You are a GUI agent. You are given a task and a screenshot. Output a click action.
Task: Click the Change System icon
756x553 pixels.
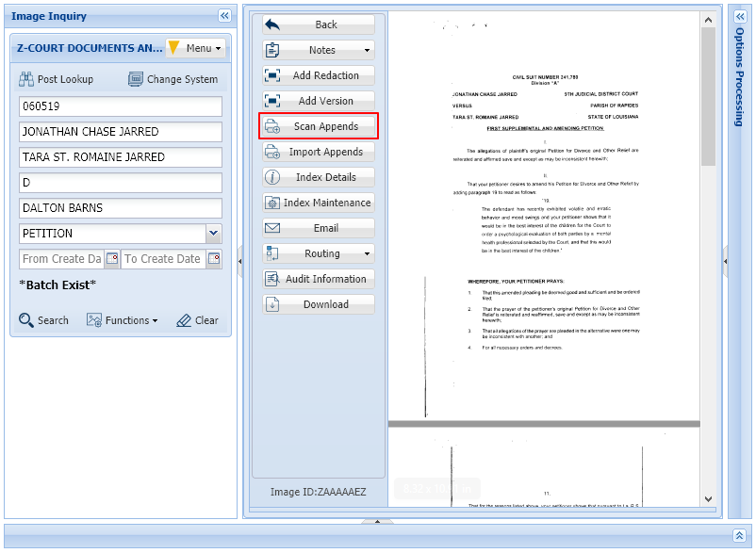[136, 79]
